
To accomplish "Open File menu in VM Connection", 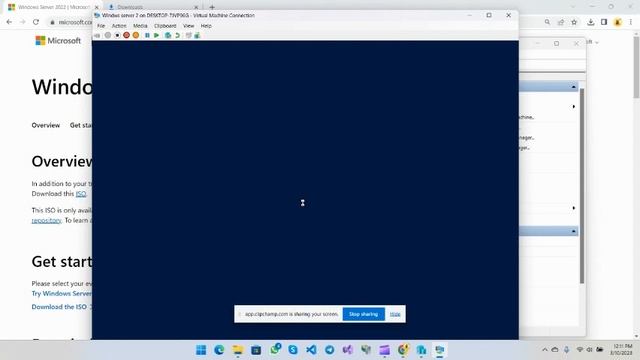I will (101, 26).
